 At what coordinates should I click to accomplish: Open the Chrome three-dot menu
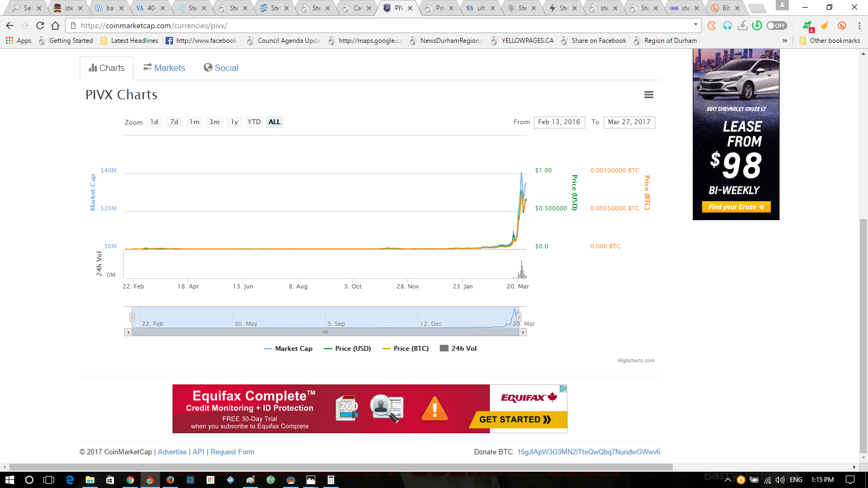859,25
